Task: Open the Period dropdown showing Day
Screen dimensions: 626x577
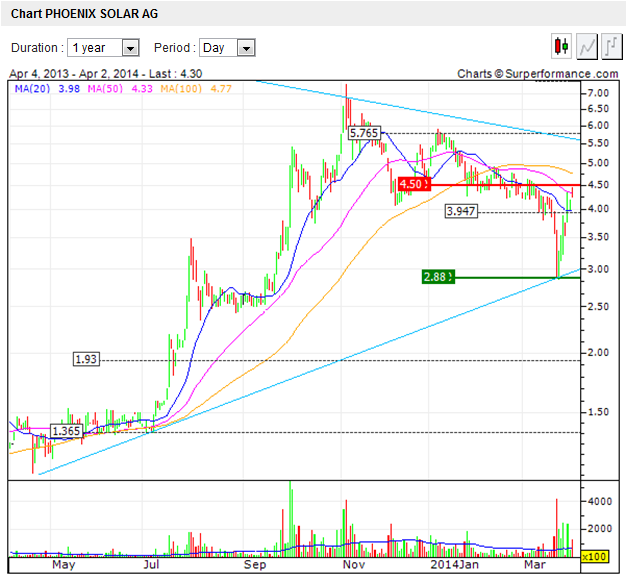Action: (x=227, y=48)
